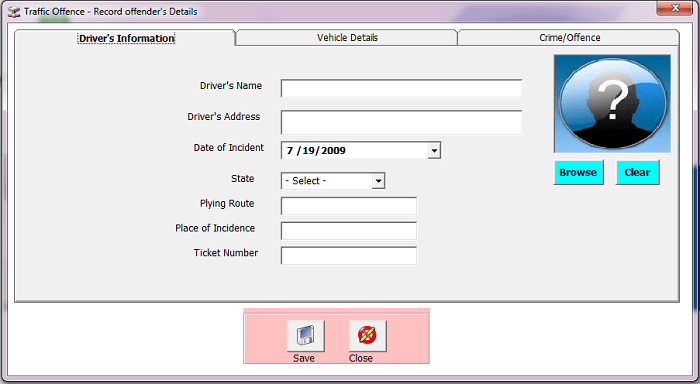Click the Close red cross icon

367,335
